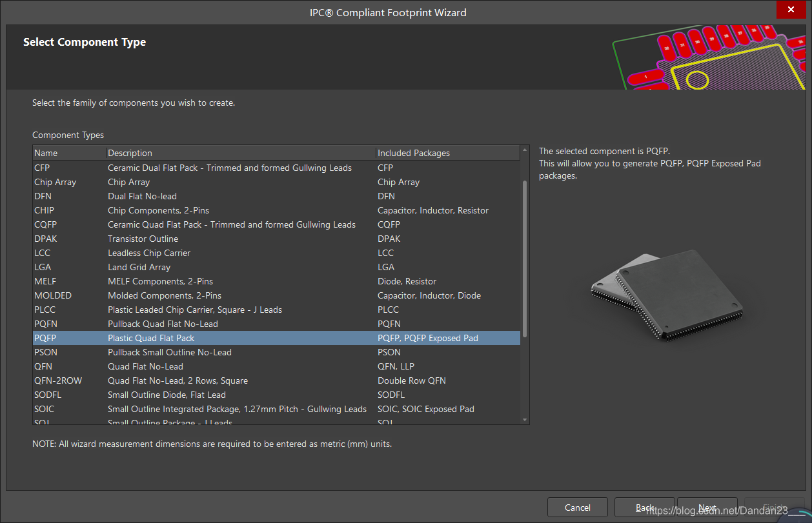Pick the QFN-2ROW component row

[276, 380]
